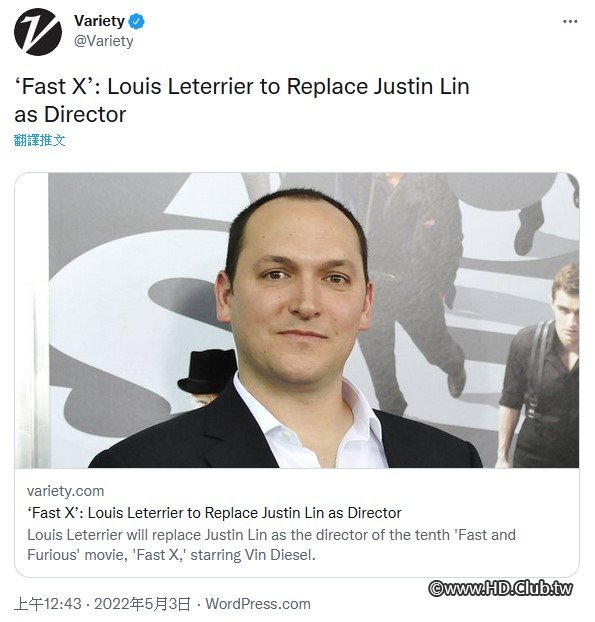This screenshot has height=622, width=595.
Task: Click the dark-shirted man at photo's right edge
Action: pyautogui.click(x=541, y=367)
